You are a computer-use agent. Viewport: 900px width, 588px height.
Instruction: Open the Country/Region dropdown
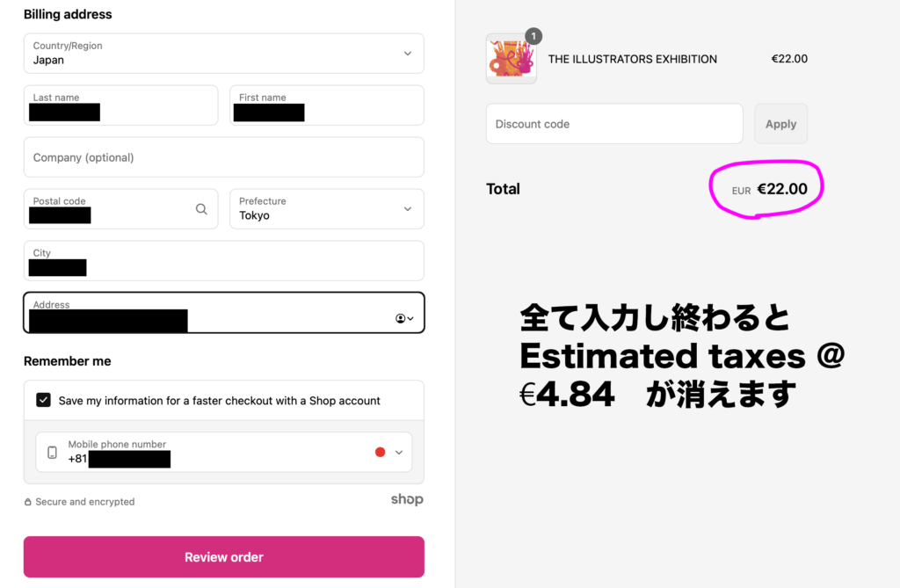click(223, 54)
